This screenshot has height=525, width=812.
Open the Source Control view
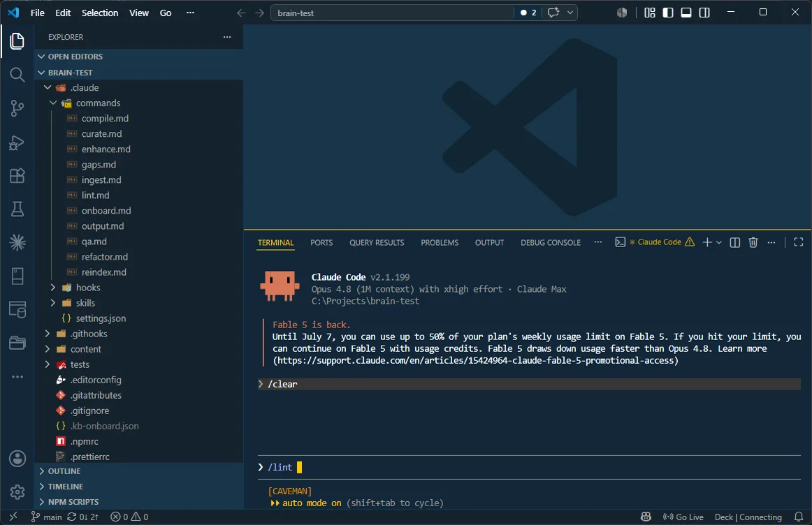coord(17,108)
